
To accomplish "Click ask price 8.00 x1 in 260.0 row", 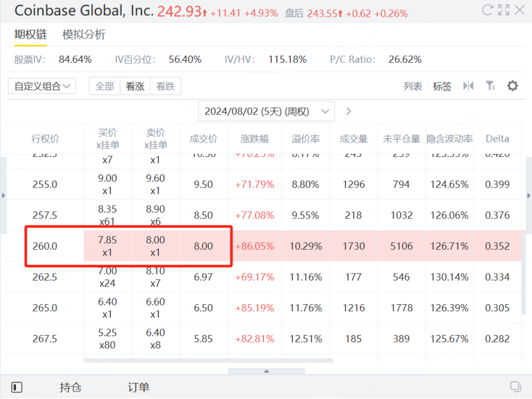I will 155,246.
